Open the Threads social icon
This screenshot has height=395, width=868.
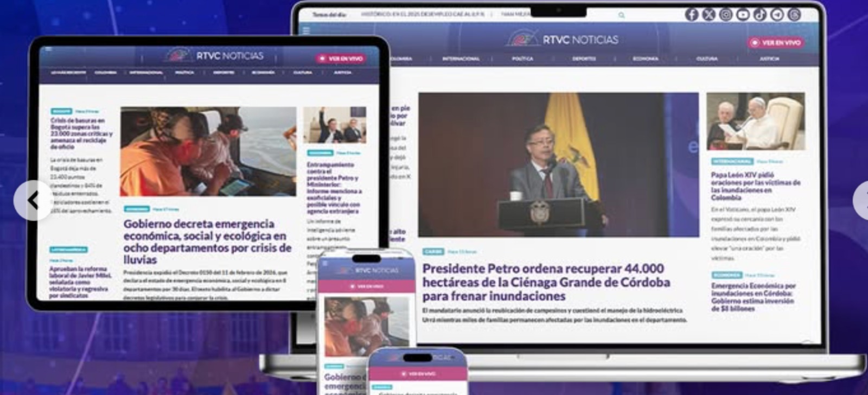click(x=794, y=15)
